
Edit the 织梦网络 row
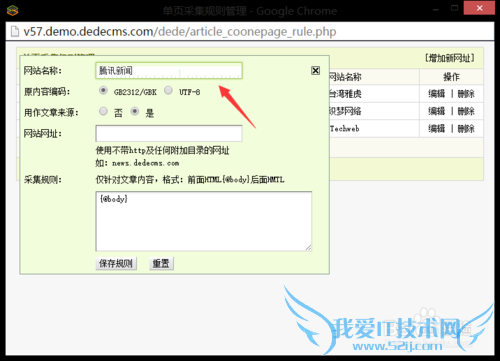click(x=437, y=111)
